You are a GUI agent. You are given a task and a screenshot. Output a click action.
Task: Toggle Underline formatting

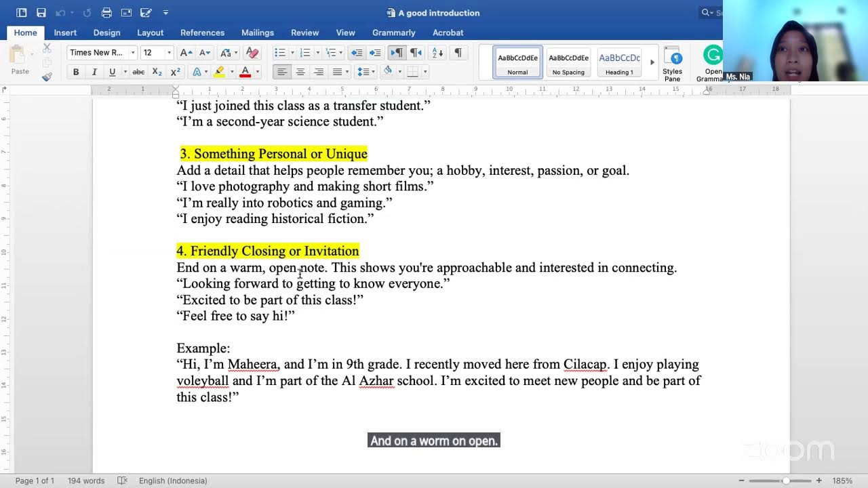point(113,72)
